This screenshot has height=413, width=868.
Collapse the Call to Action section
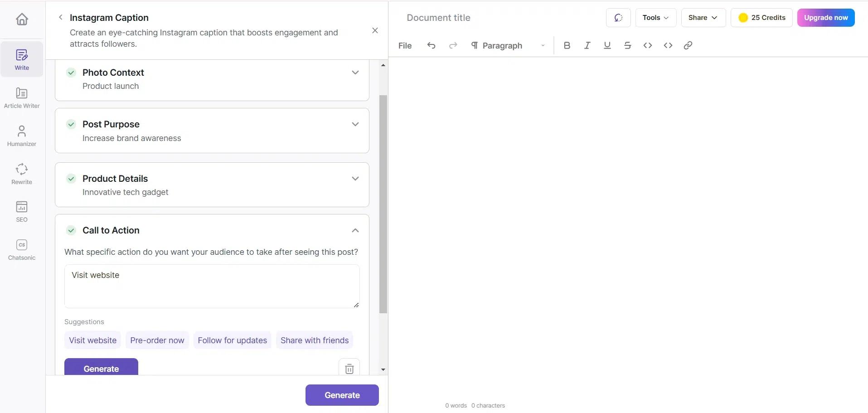[x=355, y=230]
